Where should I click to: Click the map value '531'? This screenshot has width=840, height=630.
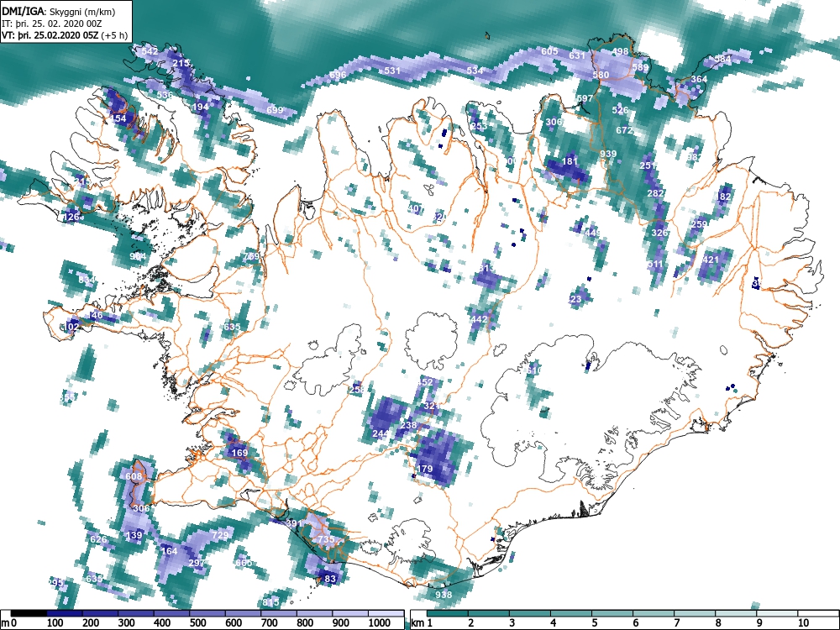coord(392,71)
